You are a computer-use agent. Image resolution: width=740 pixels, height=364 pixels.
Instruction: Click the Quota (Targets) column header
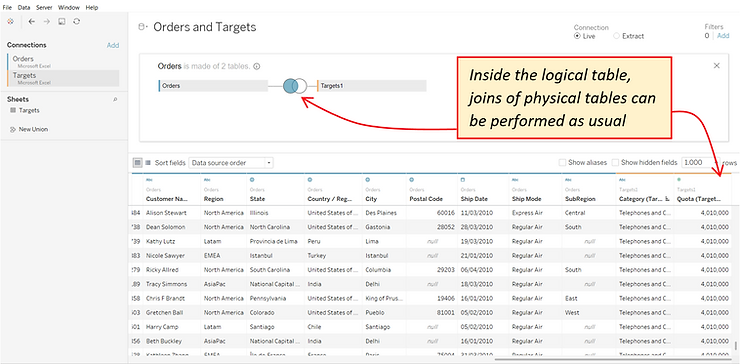[699, 199]
